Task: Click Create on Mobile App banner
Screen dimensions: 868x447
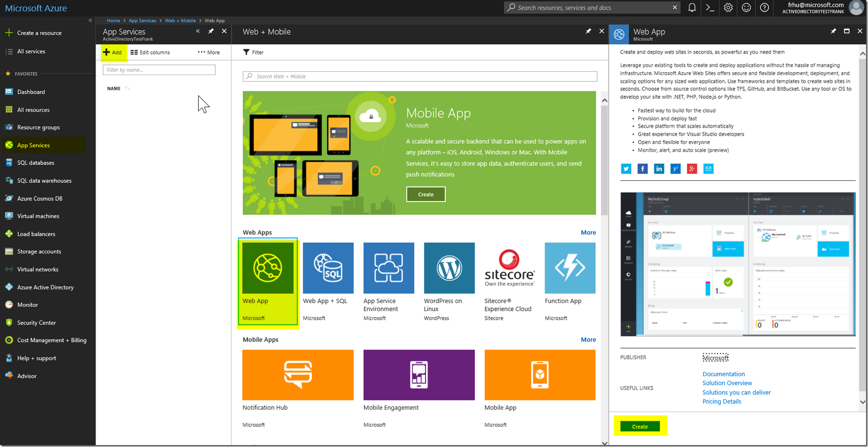Action: [426, 194]
